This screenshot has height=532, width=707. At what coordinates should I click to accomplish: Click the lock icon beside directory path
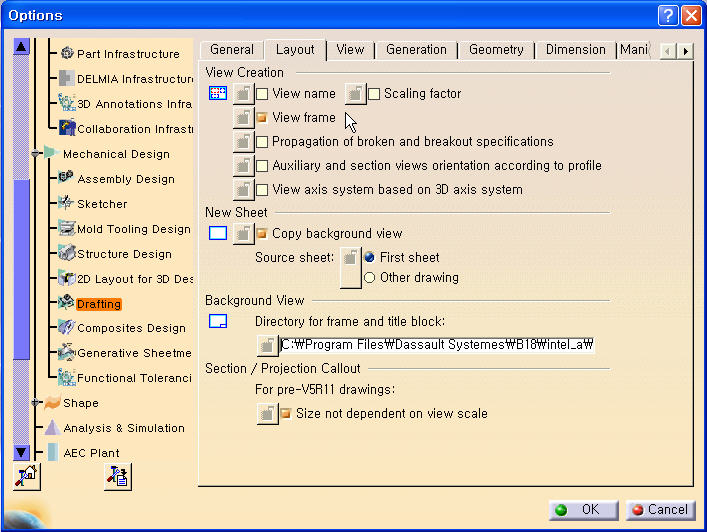point(267,345)
